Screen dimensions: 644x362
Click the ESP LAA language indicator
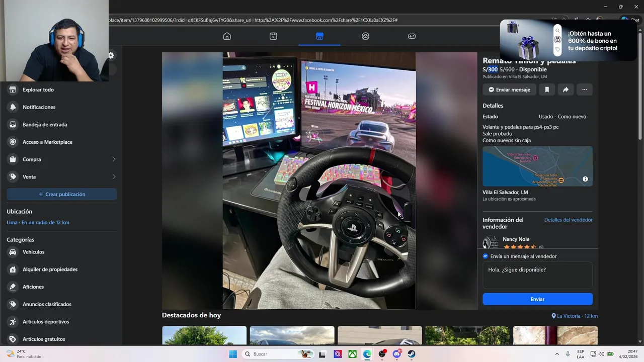[581, 354]
